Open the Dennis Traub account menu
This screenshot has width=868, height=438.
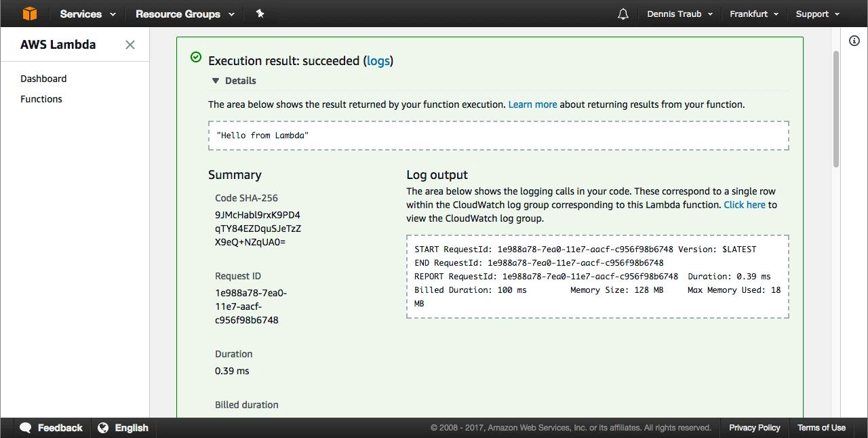[x=679, y=14]
